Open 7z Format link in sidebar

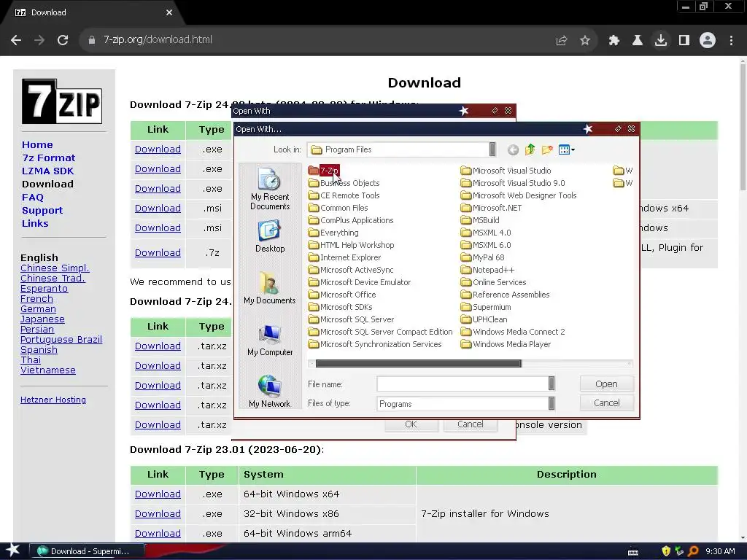(x=49, y=157)
